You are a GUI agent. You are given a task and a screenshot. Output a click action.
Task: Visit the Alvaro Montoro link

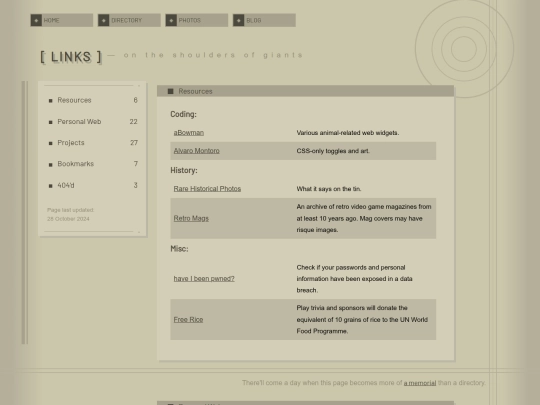pyautogui.click(x=196, y=151)
